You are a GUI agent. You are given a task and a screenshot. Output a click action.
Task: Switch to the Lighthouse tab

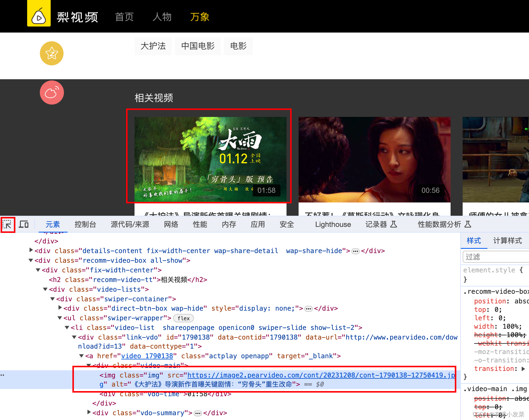click(333, 224)
